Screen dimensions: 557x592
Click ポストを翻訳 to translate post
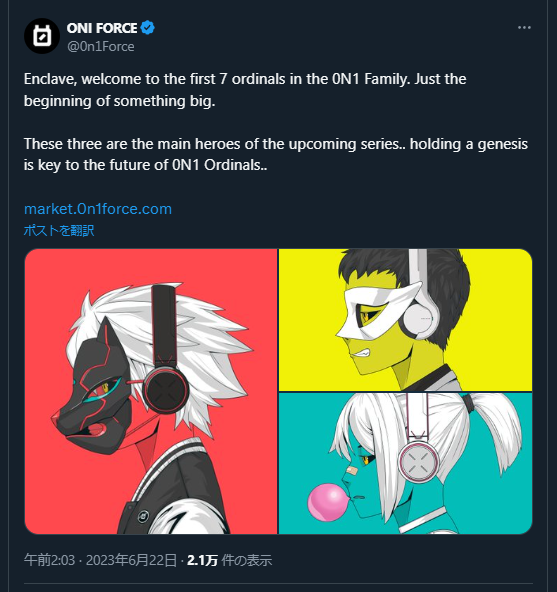59,230
